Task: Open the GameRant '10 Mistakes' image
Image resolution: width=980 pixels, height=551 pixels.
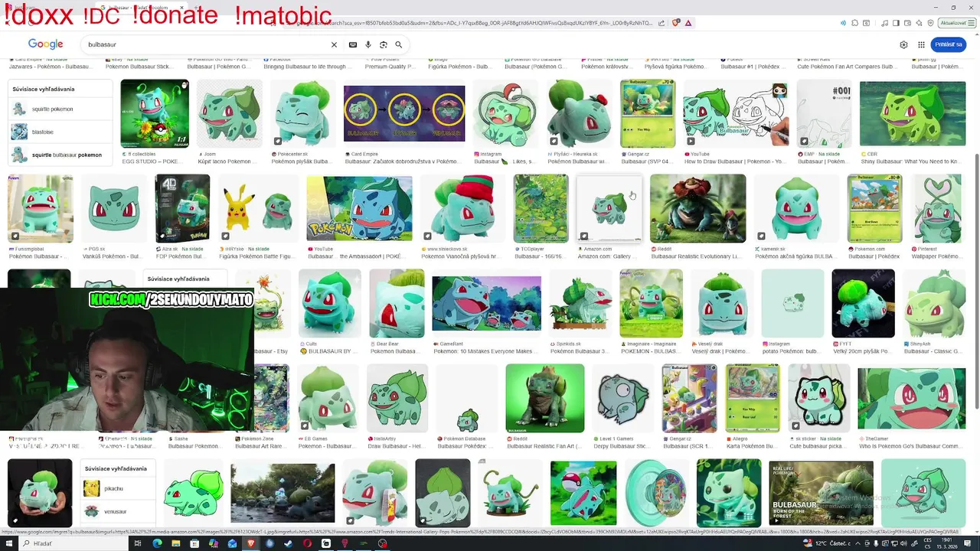Action: tap(486, 304)
